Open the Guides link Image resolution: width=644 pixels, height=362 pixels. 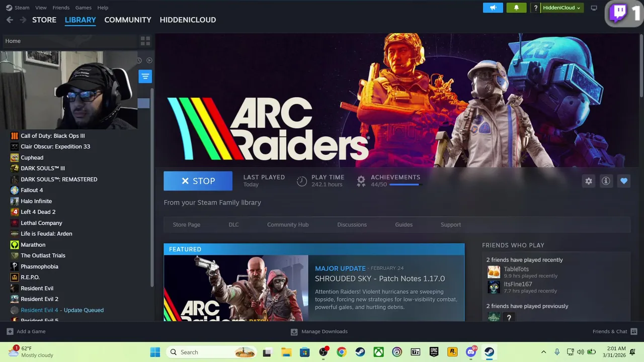pyautogui.click(x=404, y=225)
